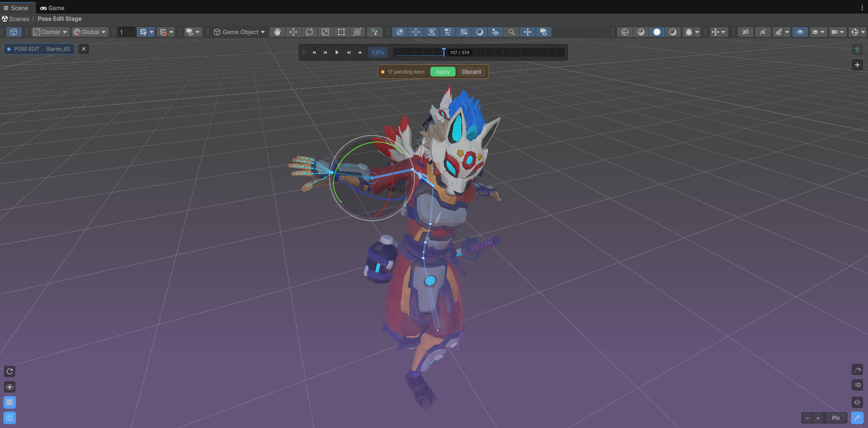This screenshot has height=428, width=868.
Task: Open the debug draw mode dropdown arrow
Action: 698,32
